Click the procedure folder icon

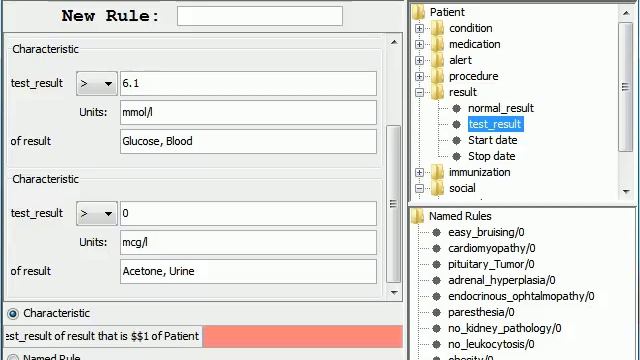pyautogui.click(x=438, y=76)
